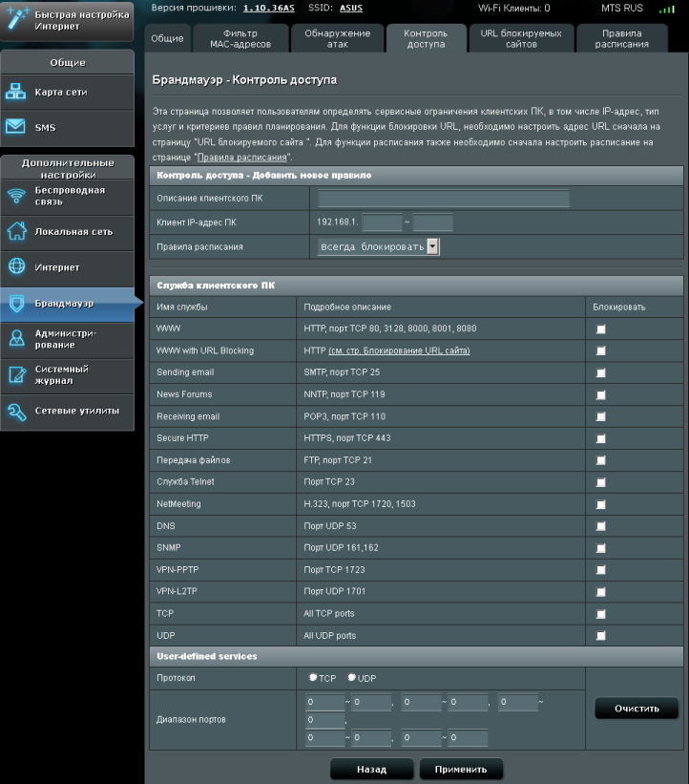The image size is (689, 784).
Task: Block all UDP ports checkbox
Action: point(600,635)
